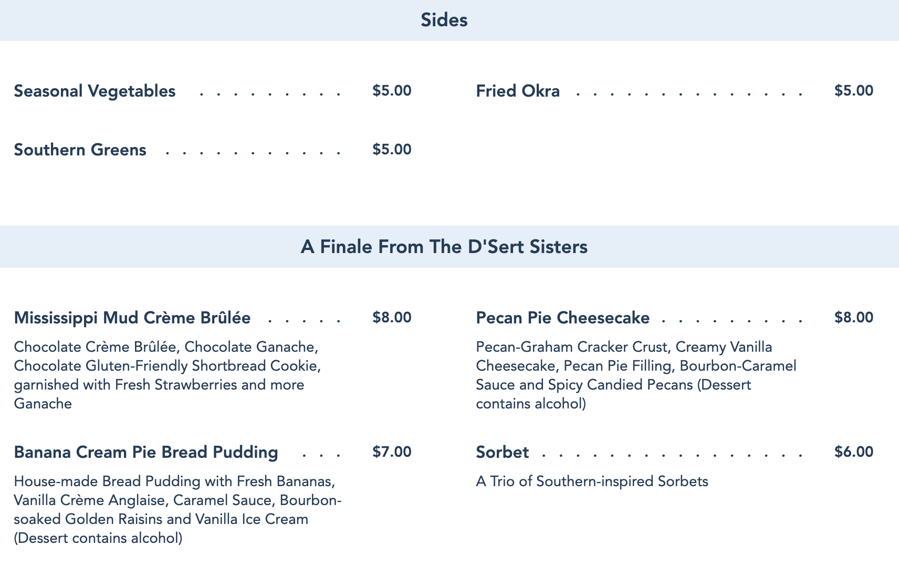The image size is (899, 588).
Task: Click the Pecan Pie Cheesecake $8.00 price
Action: [x=854, y=318]
